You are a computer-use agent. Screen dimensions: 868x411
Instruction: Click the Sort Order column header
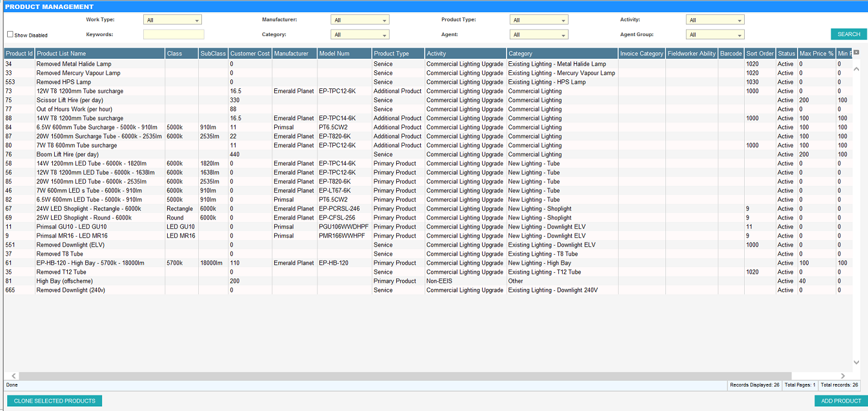[760, 54]
